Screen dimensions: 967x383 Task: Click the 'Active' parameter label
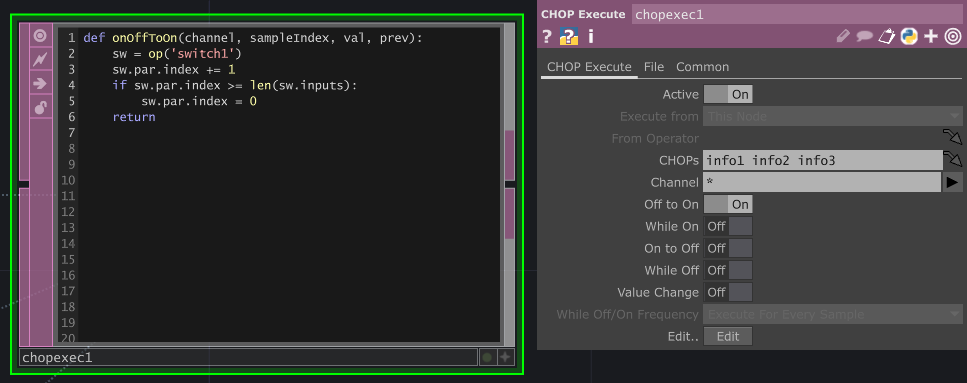pos(680,94)
